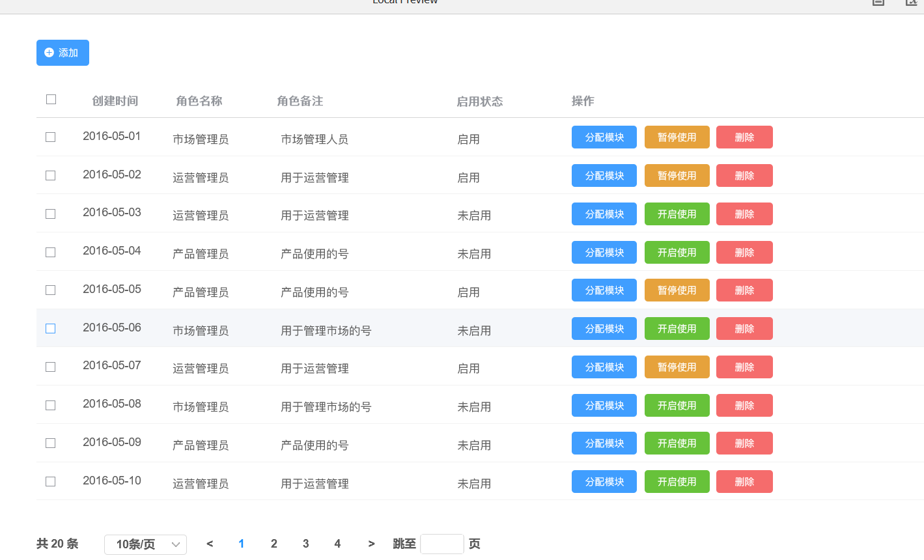
Task: Delete the 2016-05-05 role
Action: (x=744, y=290)
